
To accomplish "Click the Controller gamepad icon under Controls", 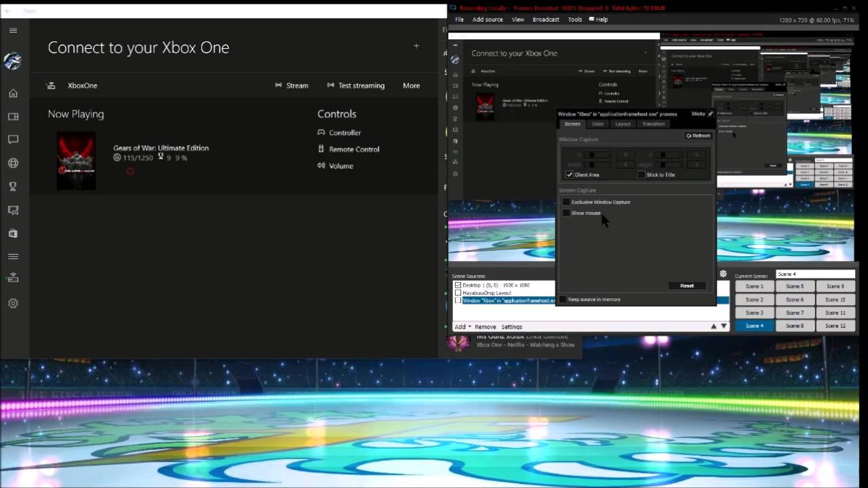I will pyautogui.click(x=321, y=132).
